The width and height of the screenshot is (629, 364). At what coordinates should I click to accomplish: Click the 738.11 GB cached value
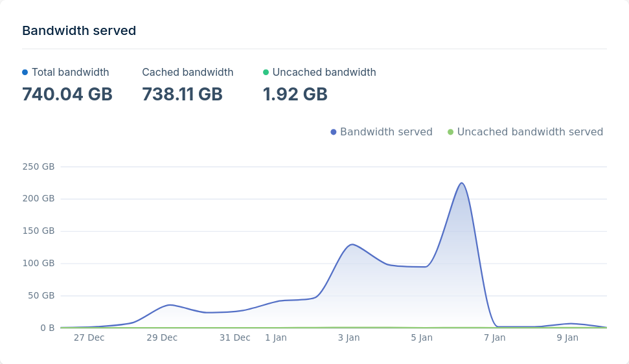pyautogui.click(x=183, y=95)
